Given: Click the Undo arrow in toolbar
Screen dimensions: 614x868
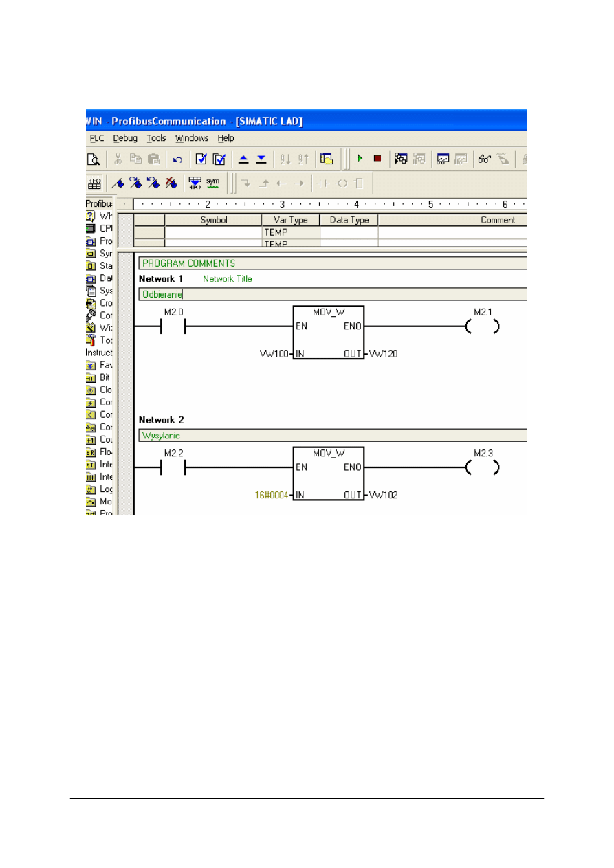Looking at the screenshot, I should [x=177, y=159].
